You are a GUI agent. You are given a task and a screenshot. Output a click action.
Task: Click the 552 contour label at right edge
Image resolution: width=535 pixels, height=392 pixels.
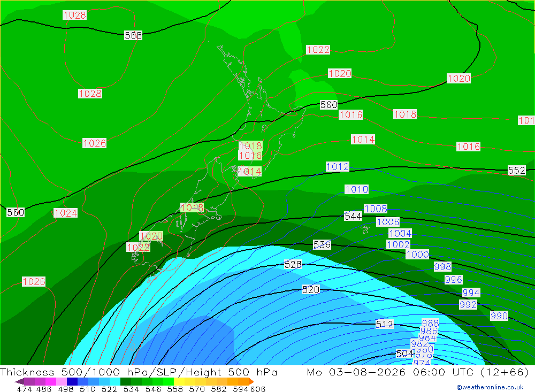[x=516, y=170]
